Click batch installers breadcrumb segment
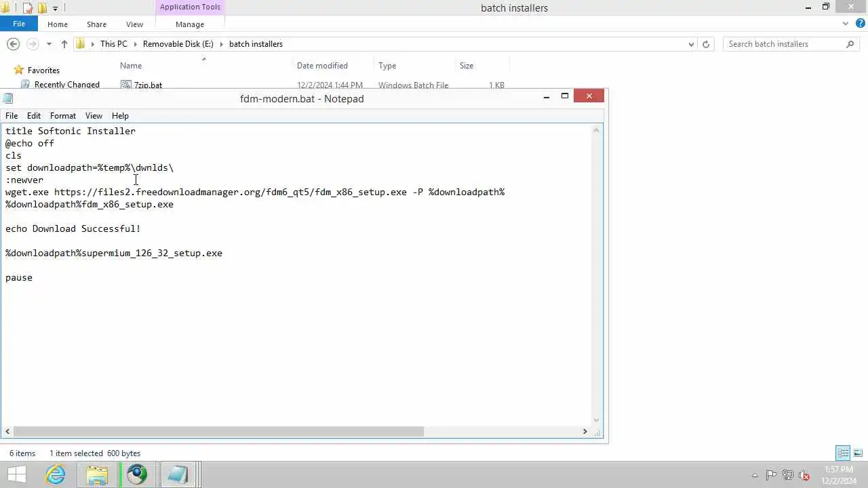Viewport: 868px width, 488px height. [x=256, y=44]
